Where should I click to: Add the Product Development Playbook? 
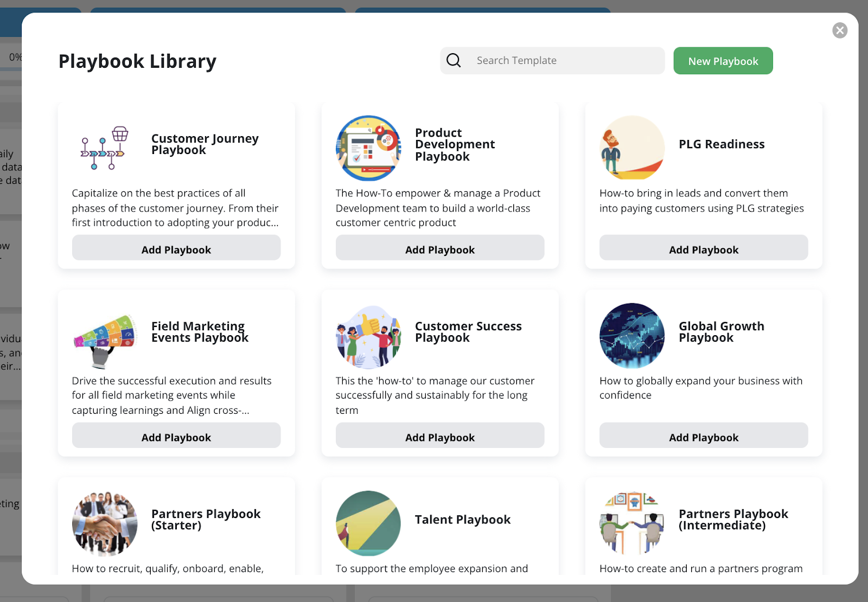[x=439, y=249]
